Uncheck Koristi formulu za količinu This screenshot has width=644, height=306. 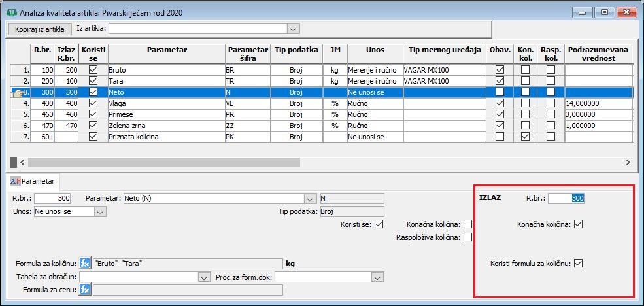pos(578,263)
